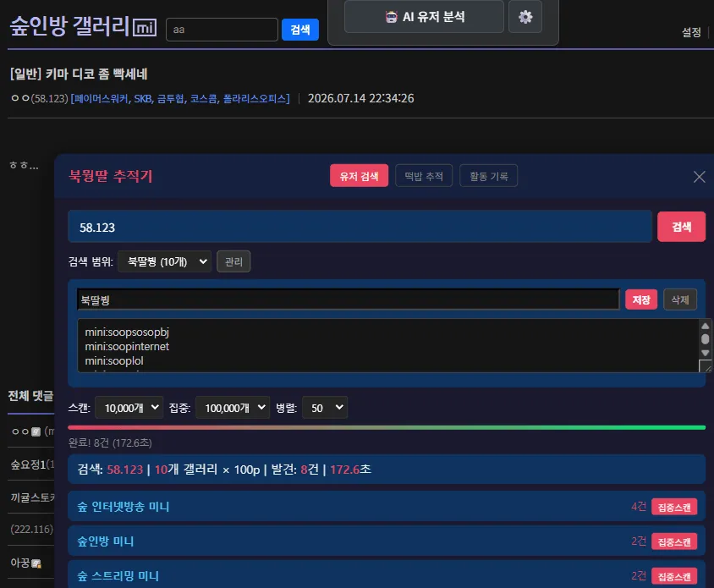This screenshot has height=588, width=714.
Task: Click the 관리 button
Action: (233, 261)
